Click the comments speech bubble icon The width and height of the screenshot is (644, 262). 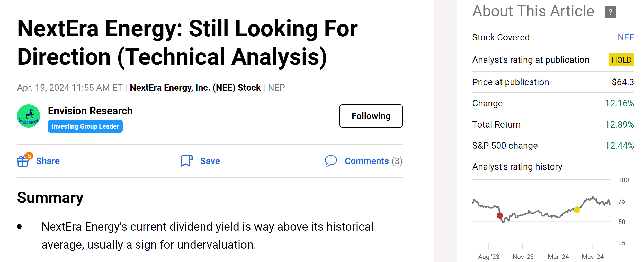(331, 161)
